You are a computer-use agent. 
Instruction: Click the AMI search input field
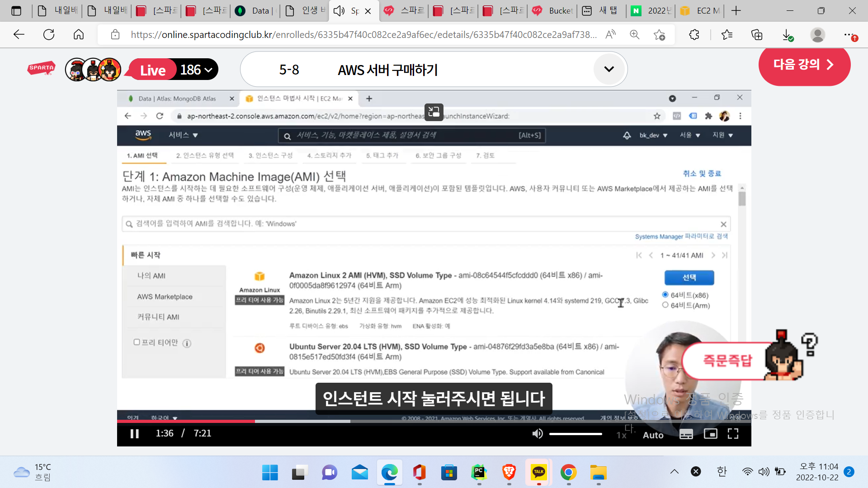pyautogui.click(x=426, y=224)
